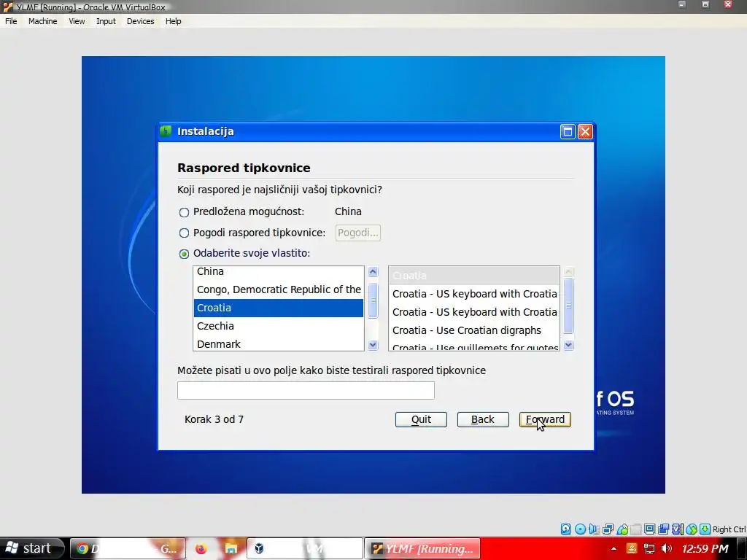Click the hard disk activity status icon
Image resolution: width=747 pixels, height=560 pixels.
coord(565,529)
